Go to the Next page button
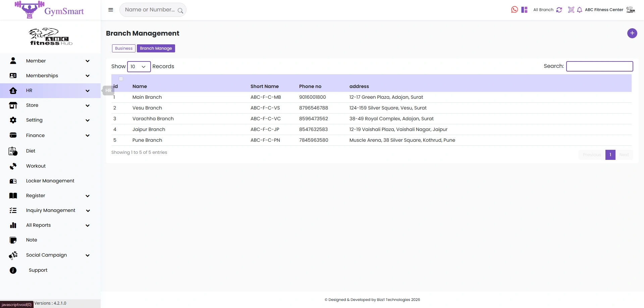Viewport: 644px width, 308px height. (x=624, y=155)
